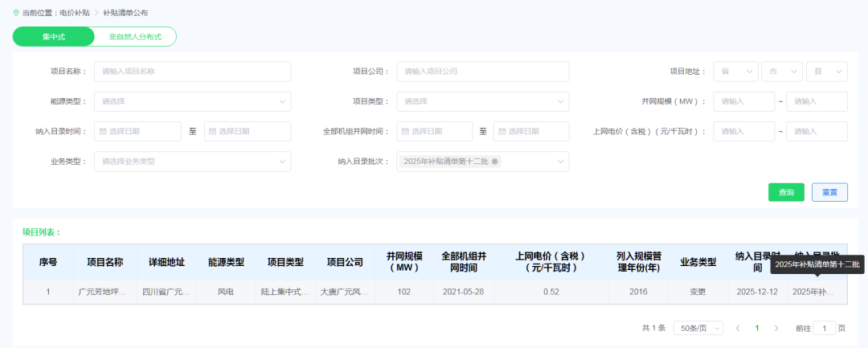Switch to 集中式 toggle option
The width and height of the screenshot is (868, 348).
[x=54, y=37]
